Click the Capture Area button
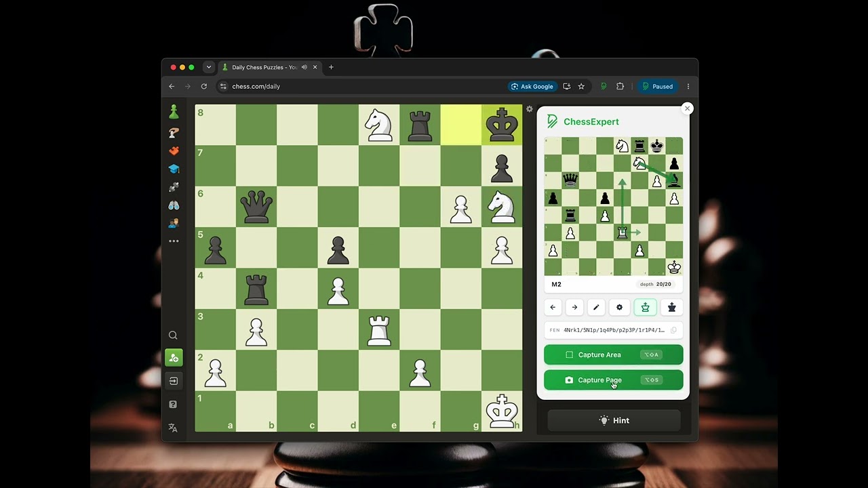 pyautogui.click(x=613, y=354)
